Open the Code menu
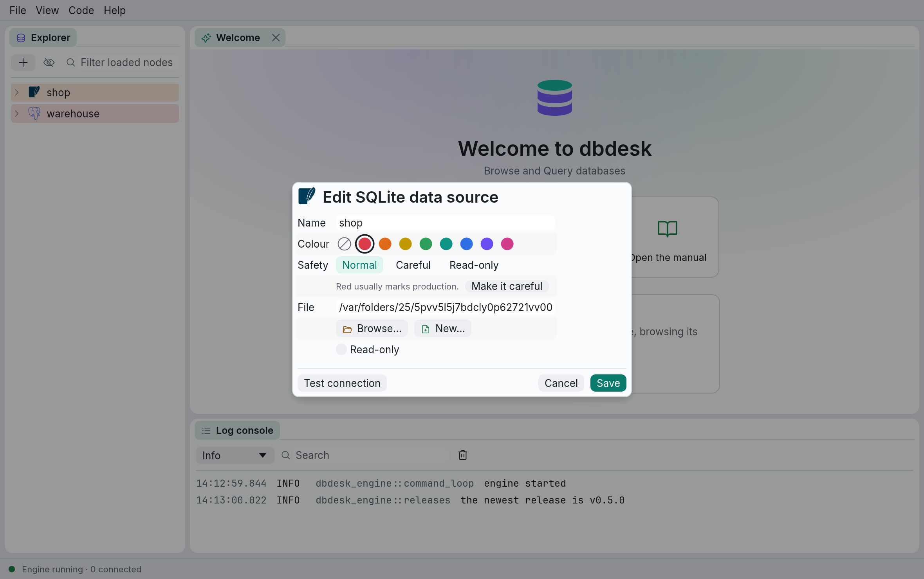Viewport: 924px width, 579px height. [81, 10]
